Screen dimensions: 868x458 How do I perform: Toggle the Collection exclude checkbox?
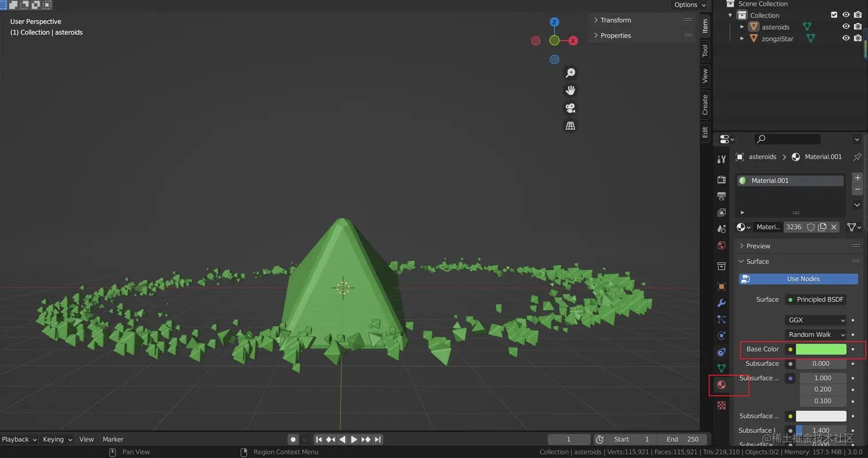[834, 16]
